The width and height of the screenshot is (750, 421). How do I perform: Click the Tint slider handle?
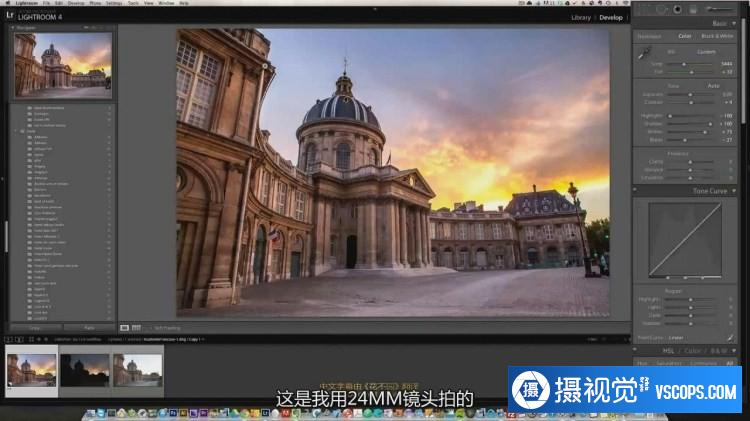(x=692, y=72)
